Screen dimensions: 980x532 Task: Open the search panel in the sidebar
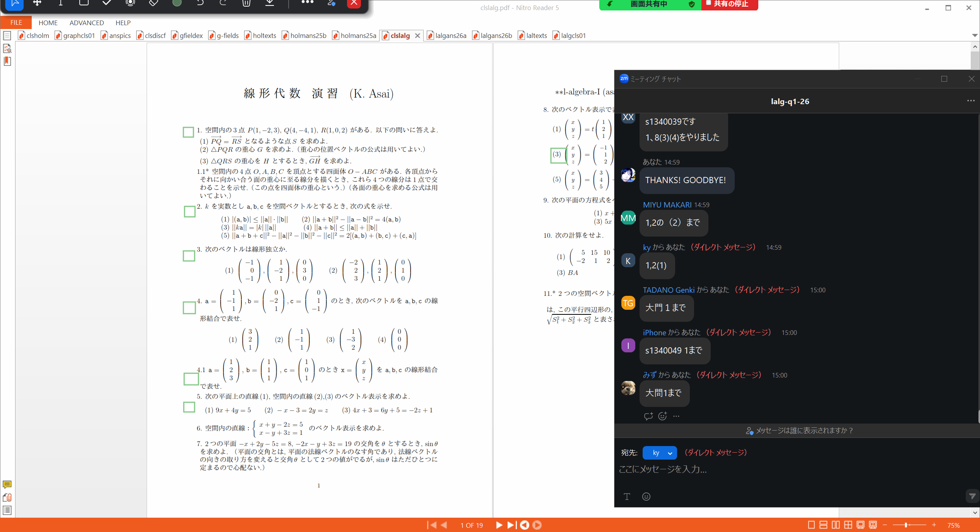7,48
